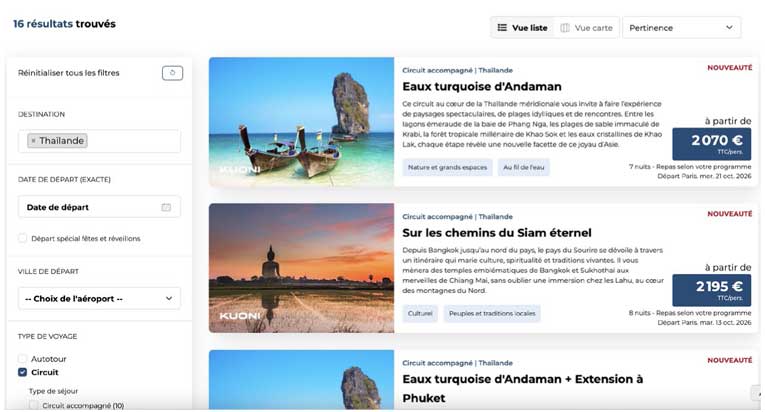Open the calendar icon for departure date

[166, 208]
